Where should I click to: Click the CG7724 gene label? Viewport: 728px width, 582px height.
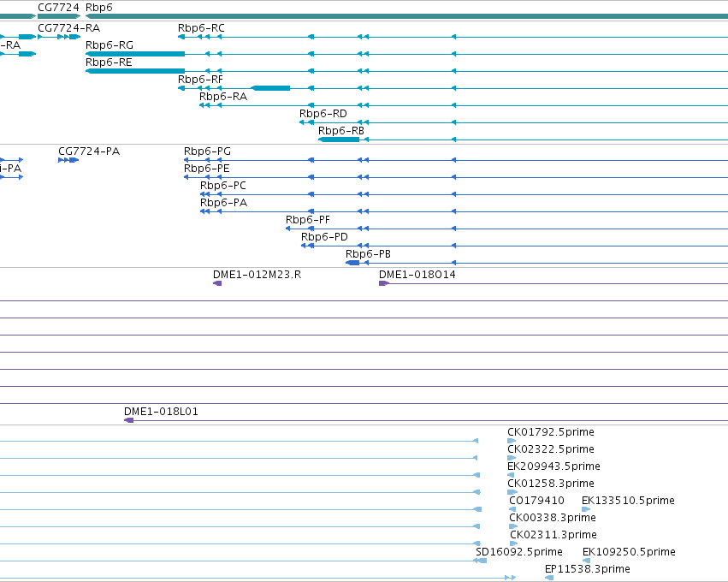tap(58, 8)
